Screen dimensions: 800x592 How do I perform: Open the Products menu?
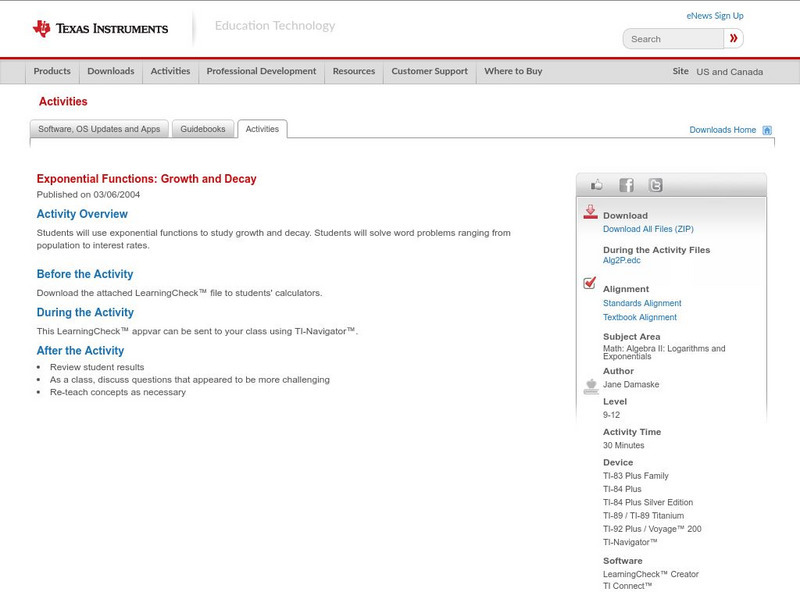pyautogui.click(x=52, y=71)
